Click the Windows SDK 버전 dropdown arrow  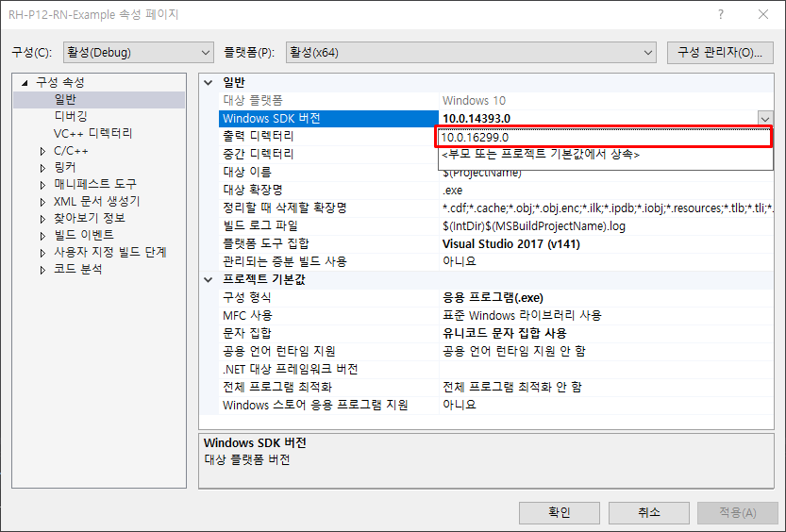pos(765,119)
